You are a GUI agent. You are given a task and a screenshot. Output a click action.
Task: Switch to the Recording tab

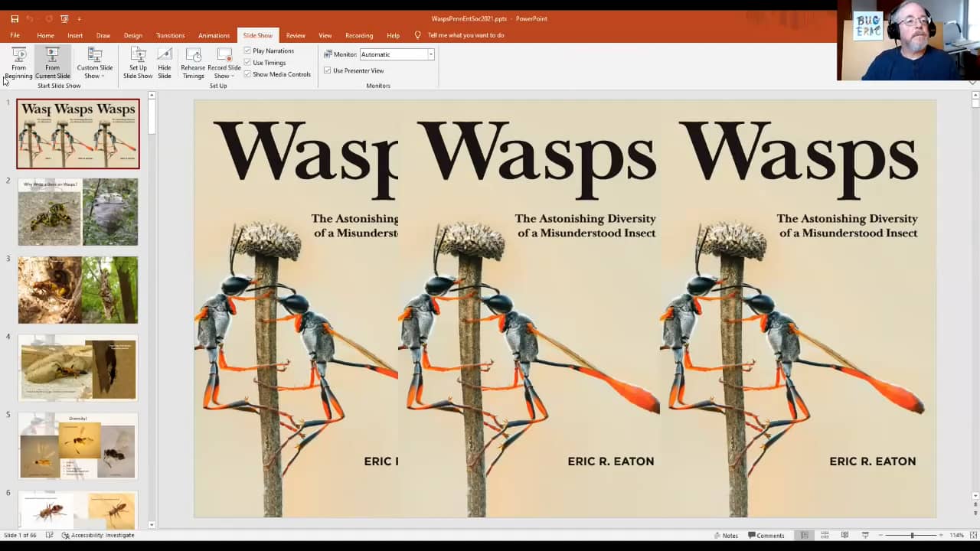point(359,35)
